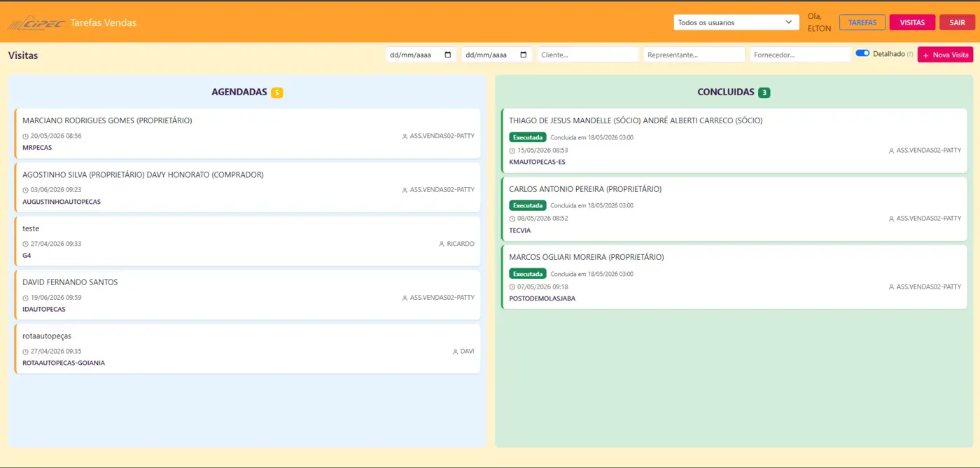Click user icon in KMAUTOPECAS-ES card
Viewport: 980px width, 468px height.
coord(892,151)
